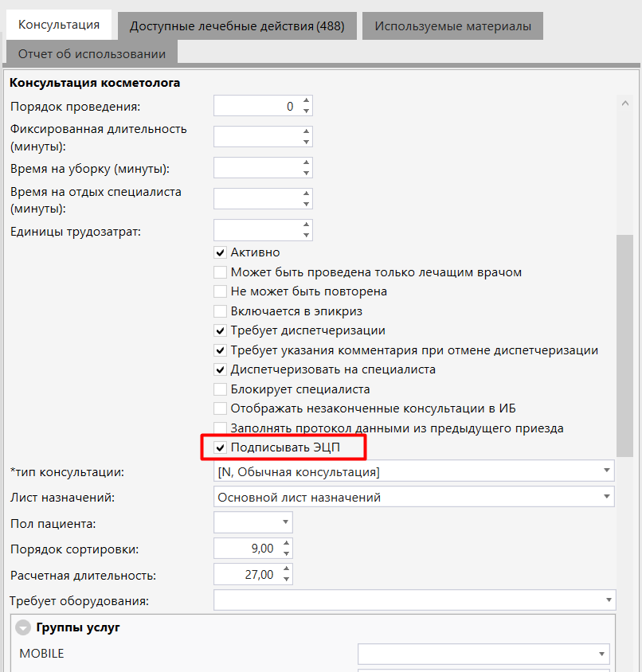Disable the Активно checkbox
Screen dimensions: 642x672
click(x=221, y=252)
